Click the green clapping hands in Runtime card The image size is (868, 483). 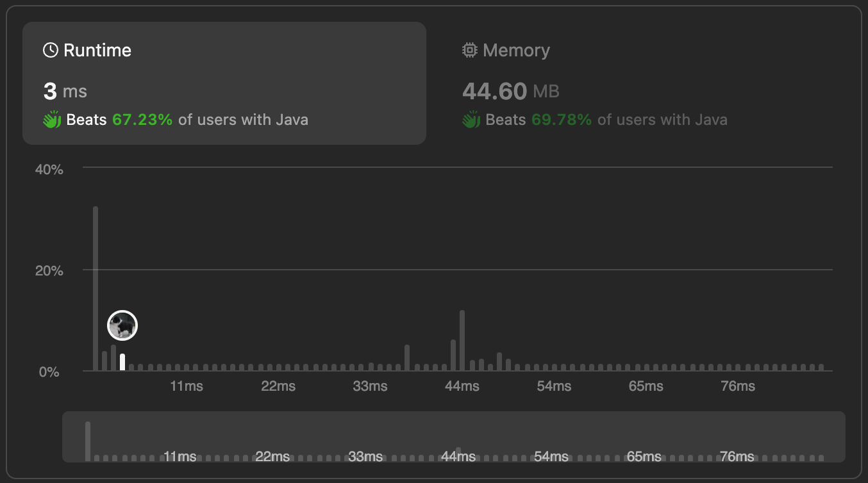[52, 120]
